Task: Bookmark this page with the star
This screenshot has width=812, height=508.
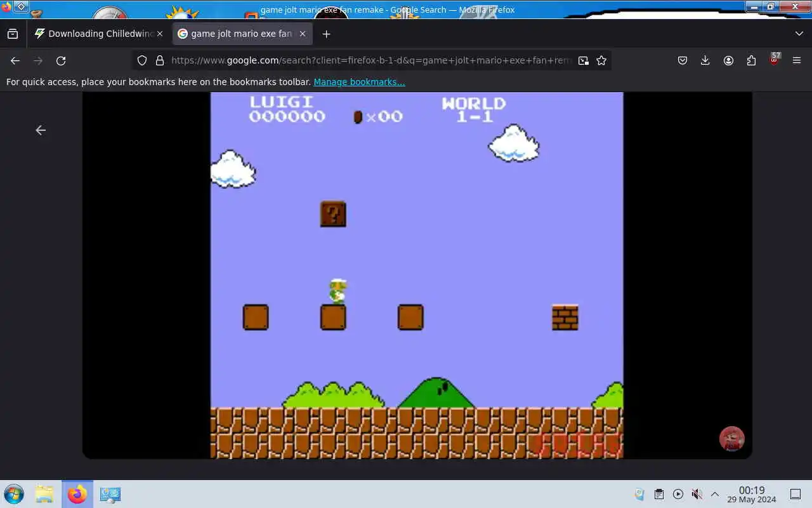Action: [x=601, y=60]
